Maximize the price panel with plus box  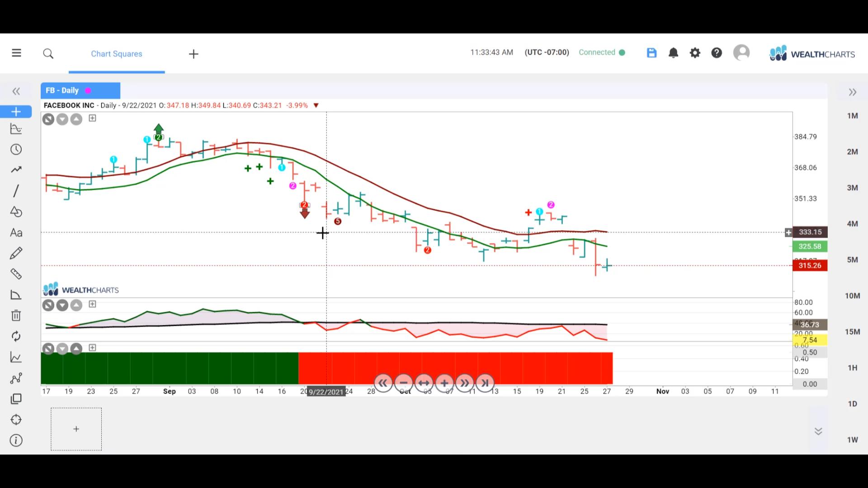click(x=92, y=118)
